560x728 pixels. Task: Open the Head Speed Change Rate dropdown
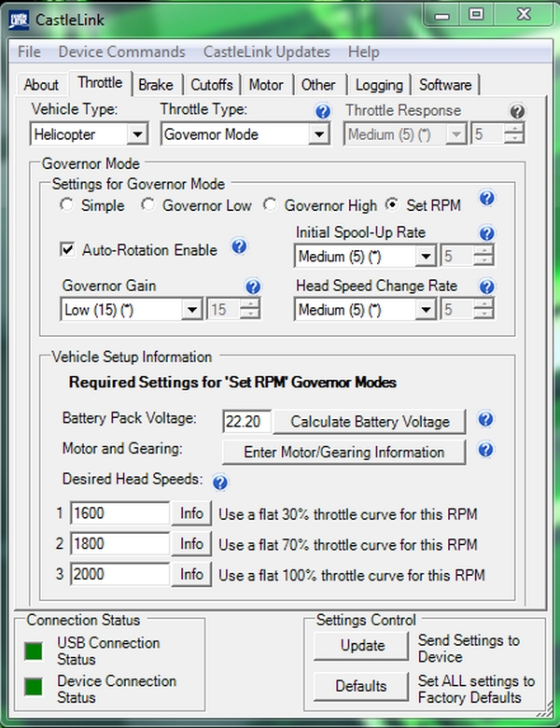coord(426,310)
